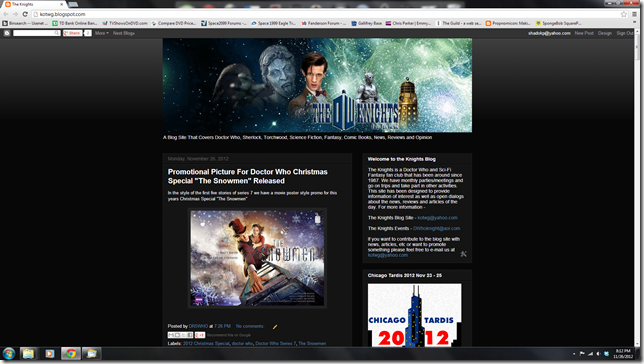
Task: Open the Doctor Who Series 7 label
Action: (275, 343)
